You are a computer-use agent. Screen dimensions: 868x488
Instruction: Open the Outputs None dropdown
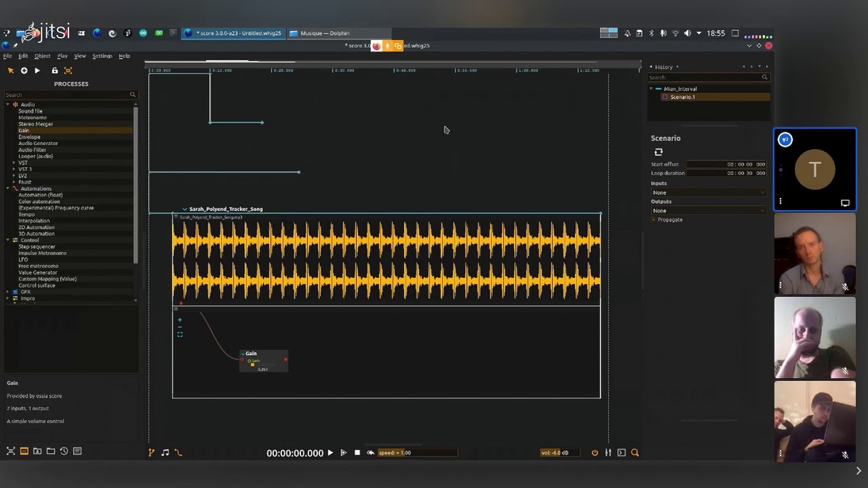click(709, 211)
